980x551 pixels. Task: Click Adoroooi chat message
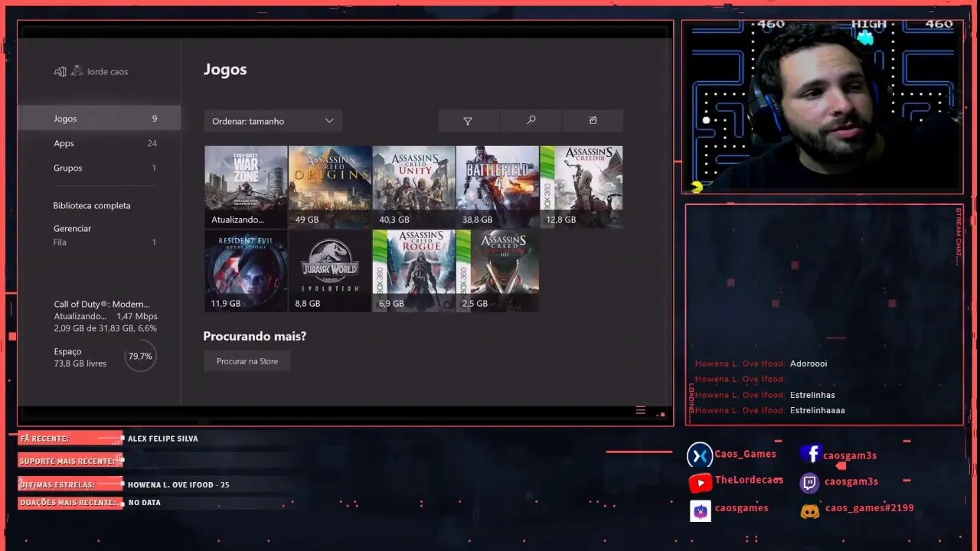(x=808, y=364)
